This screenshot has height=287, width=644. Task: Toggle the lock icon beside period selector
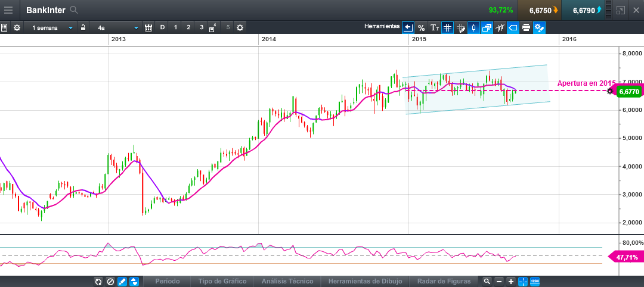point(83,27)
